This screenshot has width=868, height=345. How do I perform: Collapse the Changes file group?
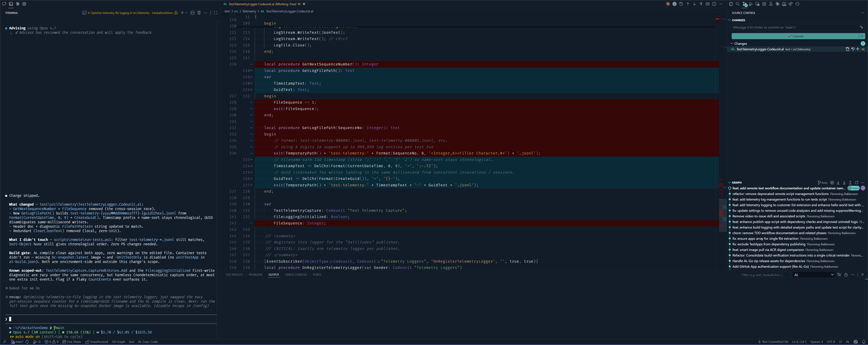[740, 43]
